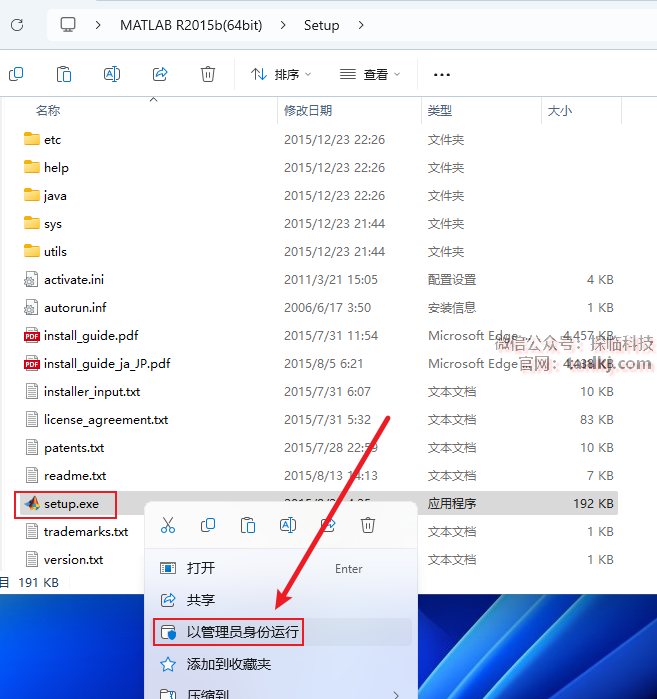This screenshot has width=657, height=699.
Task: Click the 2006/6/17 3:50 date cell
Action: [x=328, y=308]
